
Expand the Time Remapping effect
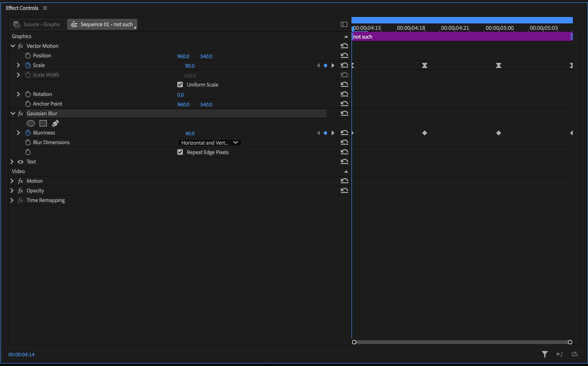pos(12,200)
